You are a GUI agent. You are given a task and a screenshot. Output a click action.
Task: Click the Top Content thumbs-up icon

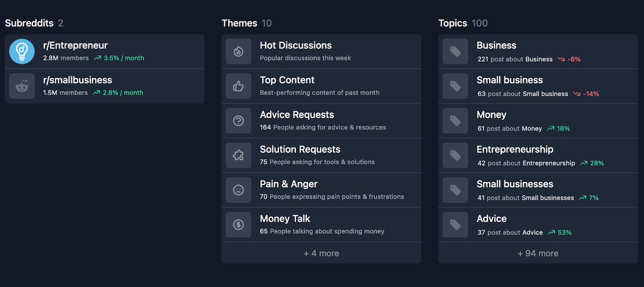[239, 86]
